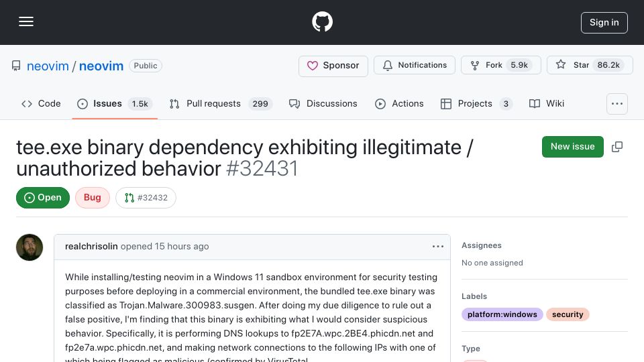Open the Wiki tab
This screenshot has height=362, width=644.
coord(547,104)
